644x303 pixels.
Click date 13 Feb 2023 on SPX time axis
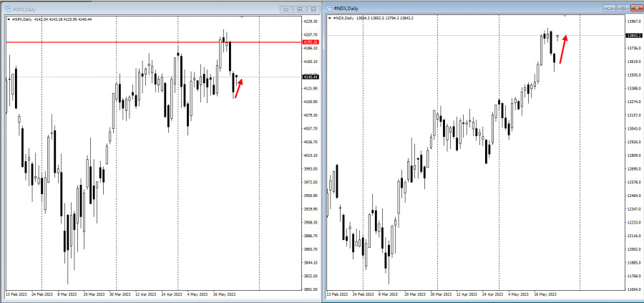17,295
